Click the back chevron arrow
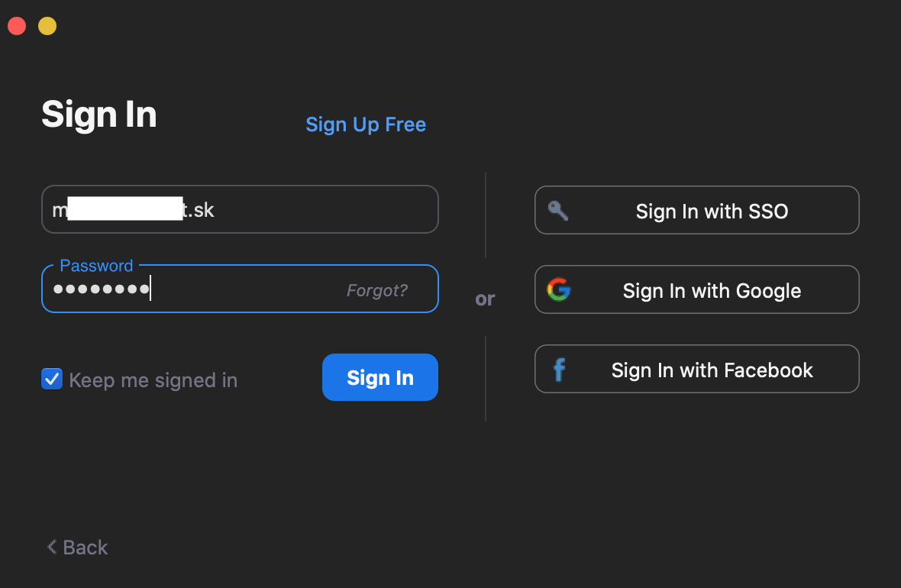The width and height of the screenshot is (901, 588). (x=52, y=547)
